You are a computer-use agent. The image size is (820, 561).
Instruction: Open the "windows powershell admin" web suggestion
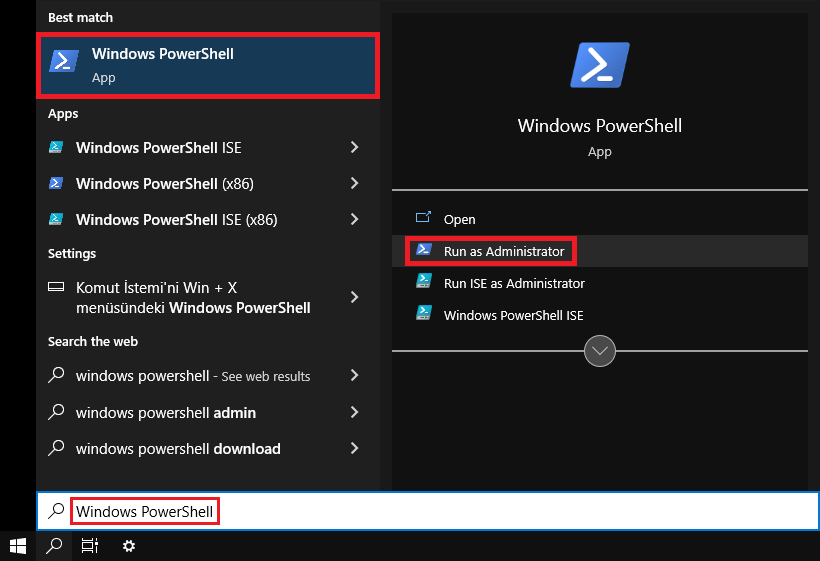[x=166, y=413]
